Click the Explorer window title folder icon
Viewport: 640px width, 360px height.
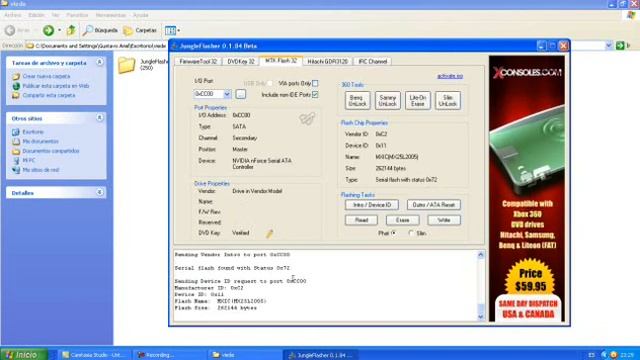tap(5, 4)
